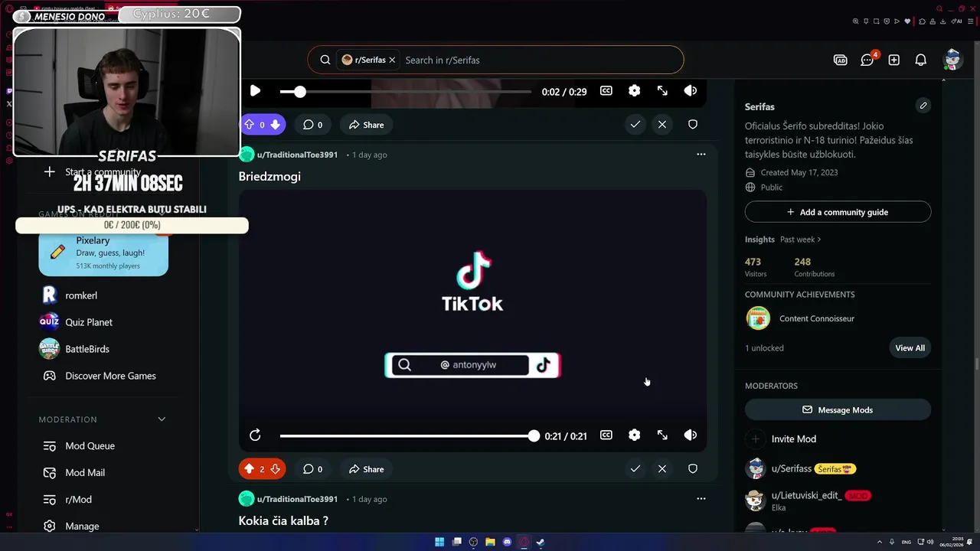Toggle fullscreen on the TikTok video
This screenshot has width=980, height=551.
pos(662,435)
